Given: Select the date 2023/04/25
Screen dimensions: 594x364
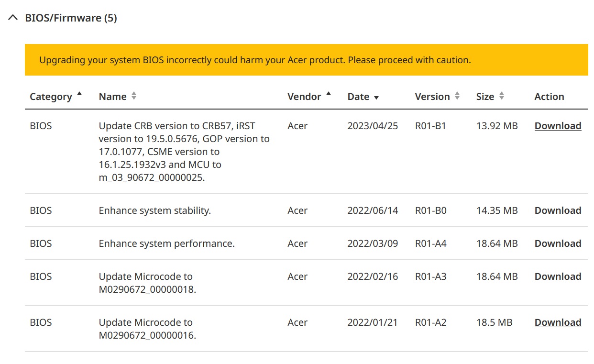Looking at the screenshot, I should [373, 126].
